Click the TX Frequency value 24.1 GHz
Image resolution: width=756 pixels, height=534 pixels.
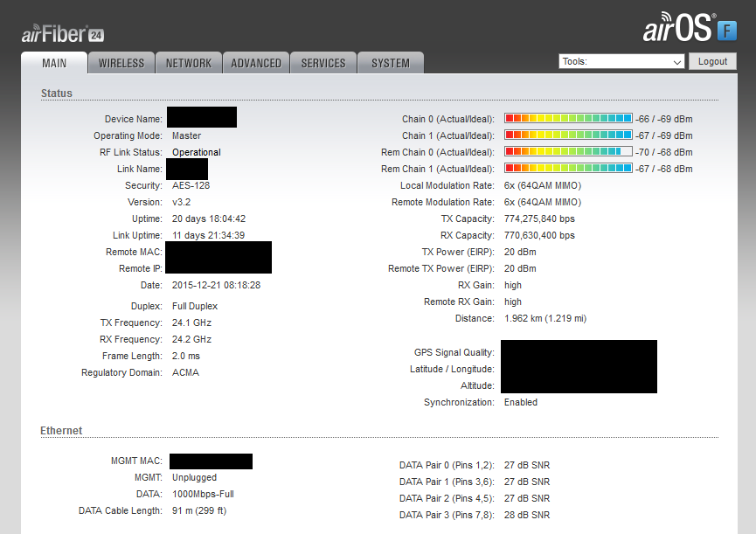191,322
